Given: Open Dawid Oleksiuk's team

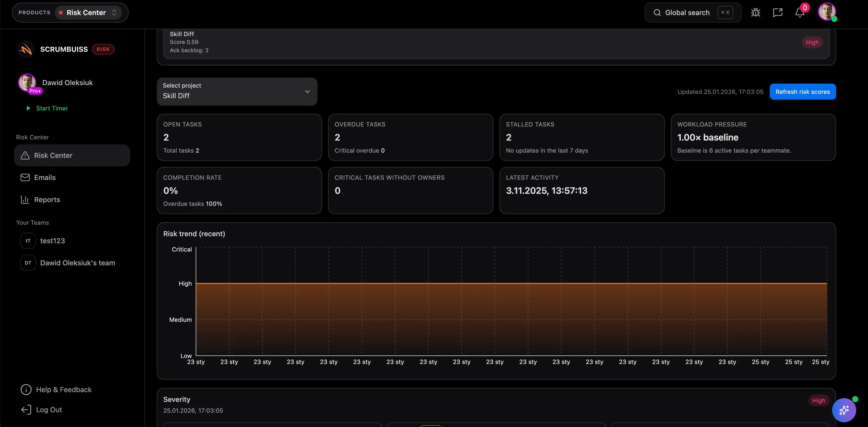Looking at the screenshot, I should pyautogui.click(x=77, y=263).
